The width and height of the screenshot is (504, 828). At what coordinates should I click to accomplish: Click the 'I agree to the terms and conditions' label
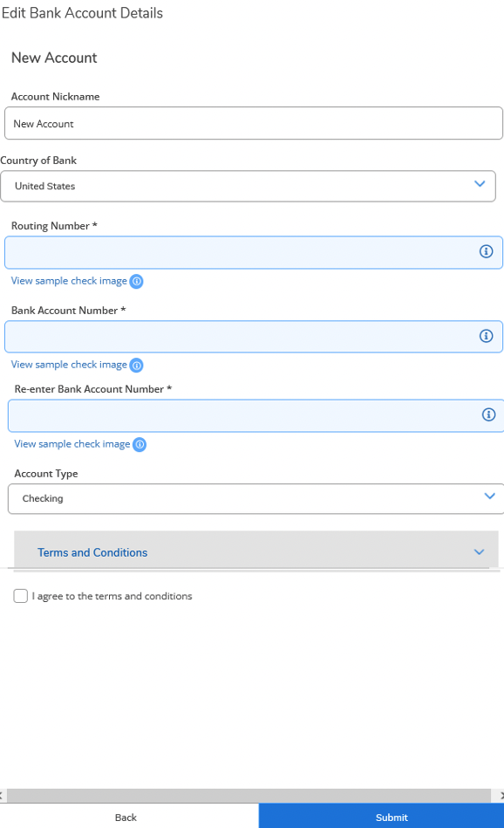pyautogui.click(x=112, y=596)
